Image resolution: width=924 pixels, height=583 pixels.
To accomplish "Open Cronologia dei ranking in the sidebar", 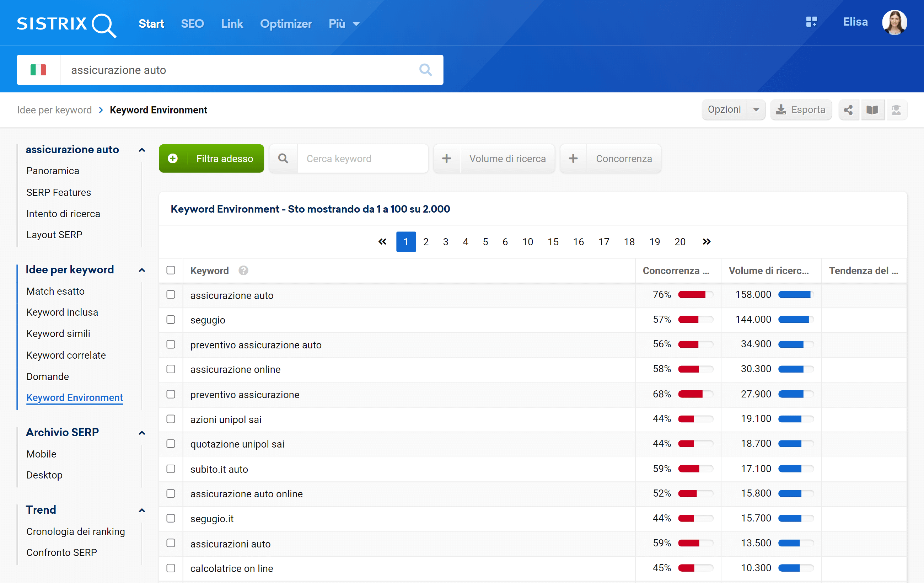I will (76, 531).
